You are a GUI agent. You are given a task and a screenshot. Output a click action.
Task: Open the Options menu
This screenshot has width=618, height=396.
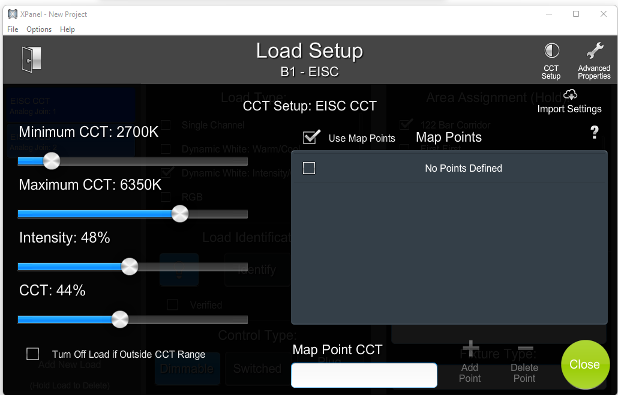click(39, 29)
